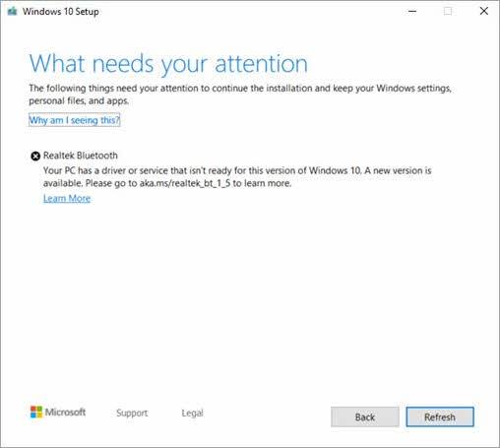Click the "personal files, and apps." text line
Viewport: 500px width, 448px height.
click(x=79, y=101)
